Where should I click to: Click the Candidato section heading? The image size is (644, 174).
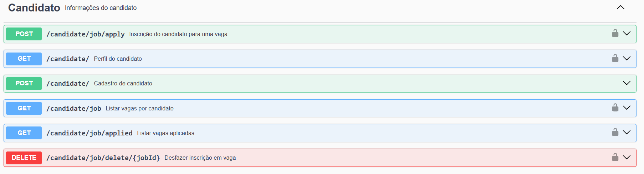(34, 8)
